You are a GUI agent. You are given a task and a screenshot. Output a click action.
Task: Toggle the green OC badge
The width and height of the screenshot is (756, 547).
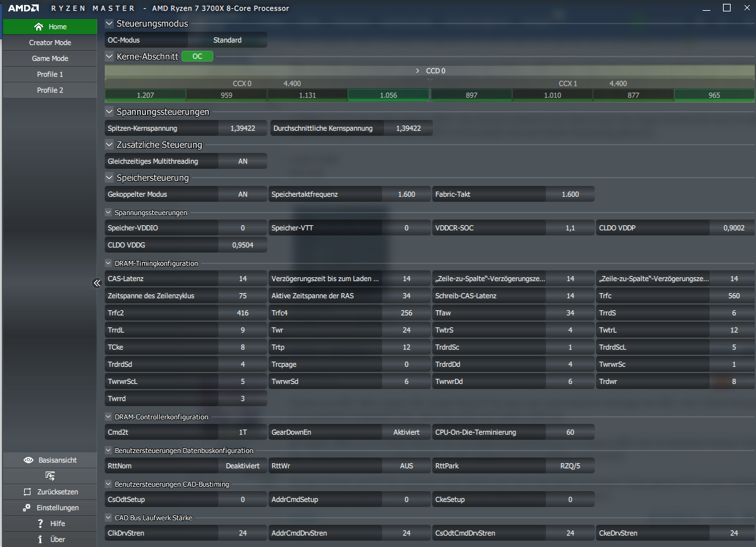[197, 56]
